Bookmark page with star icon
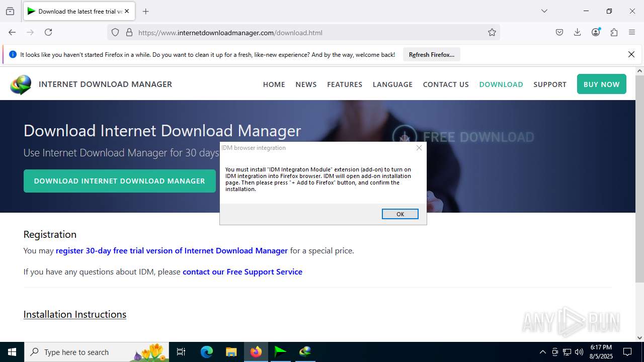Screen dimensions: 644x362 (x=492, y=32)
